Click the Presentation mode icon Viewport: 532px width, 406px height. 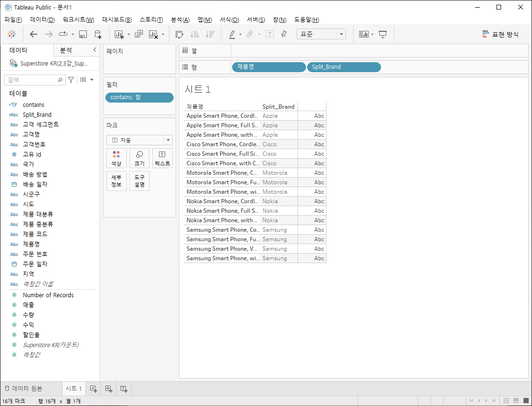click(x=383, y=34)
